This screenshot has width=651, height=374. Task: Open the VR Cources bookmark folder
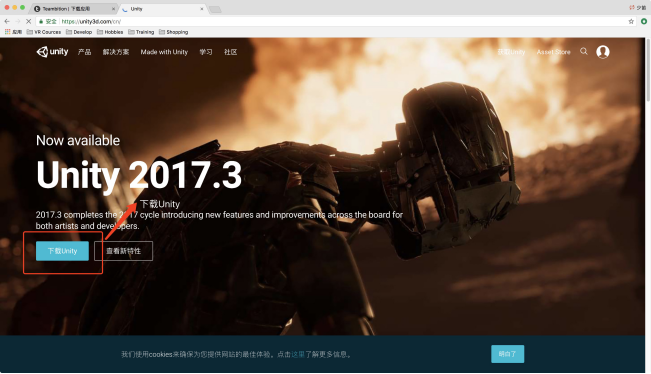(44, 32)
